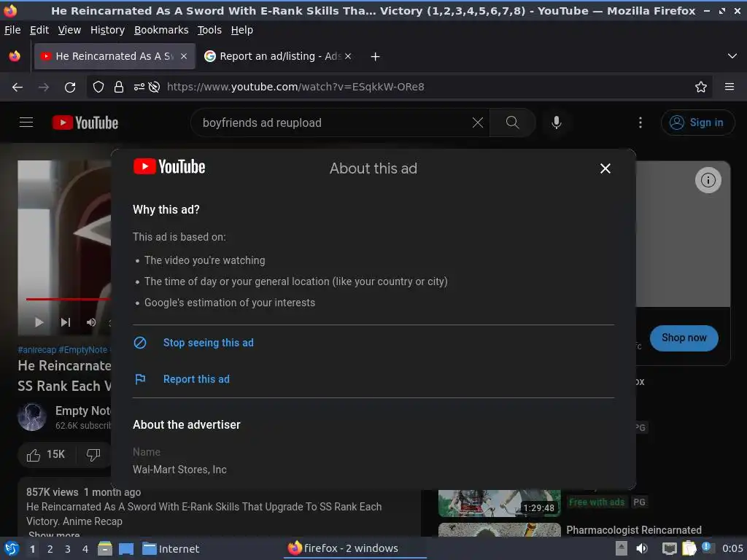Click the Stop seeing this ad link
The image size is (747, 560).
click(x=208, y=343)
